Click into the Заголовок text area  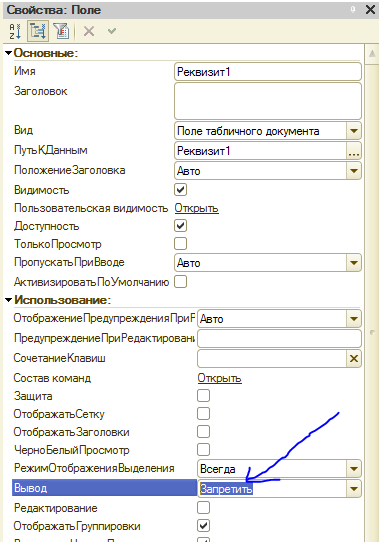(x=268, y=101)
